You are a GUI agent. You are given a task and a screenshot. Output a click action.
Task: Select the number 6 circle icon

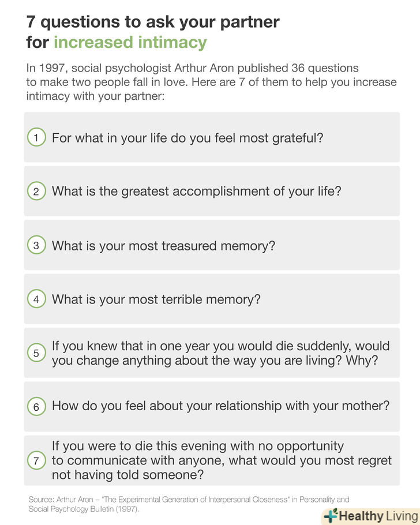point(36,407)
